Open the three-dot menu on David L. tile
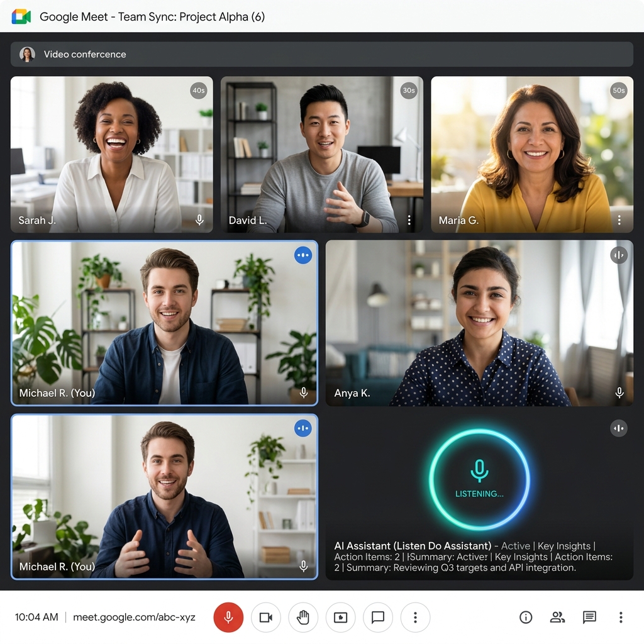 [409, 220]
